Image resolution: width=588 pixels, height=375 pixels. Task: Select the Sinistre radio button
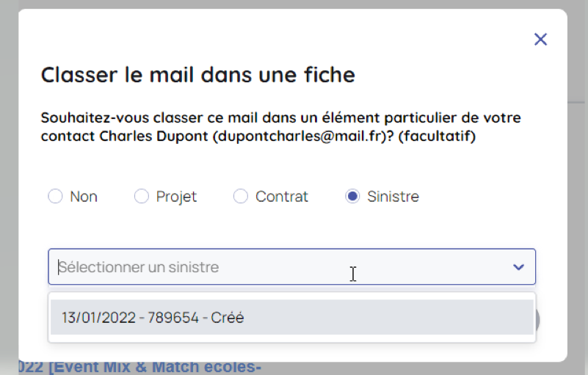(352, 197)
